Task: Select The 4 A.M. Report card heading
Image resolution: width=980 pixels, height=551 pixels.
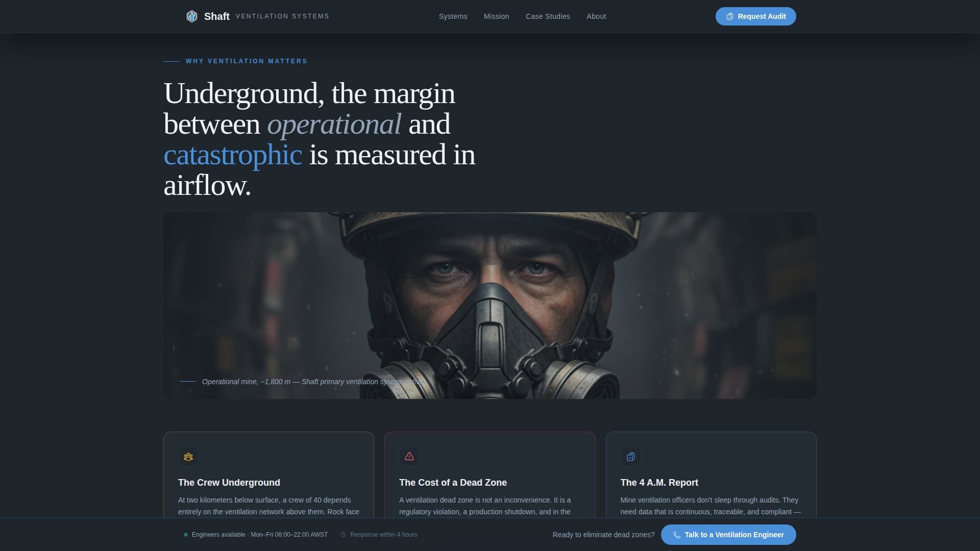Action: coord(659,483)
